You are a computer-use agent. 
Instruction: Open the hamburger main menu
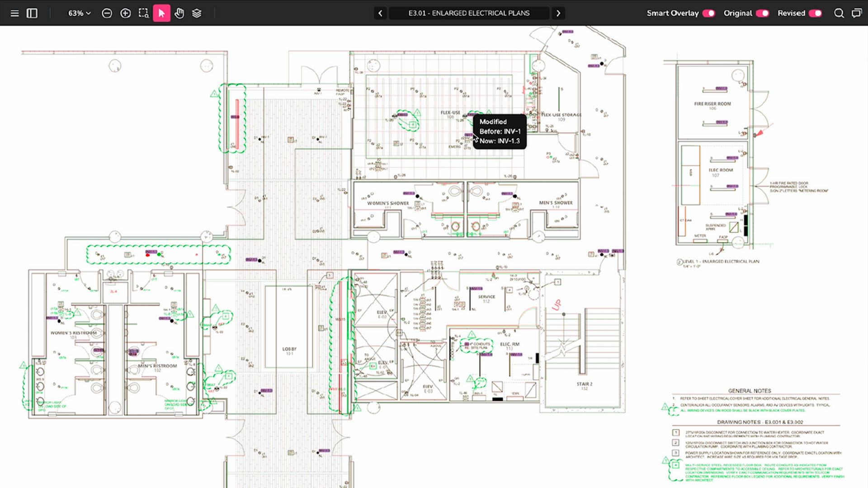(14, 13)
